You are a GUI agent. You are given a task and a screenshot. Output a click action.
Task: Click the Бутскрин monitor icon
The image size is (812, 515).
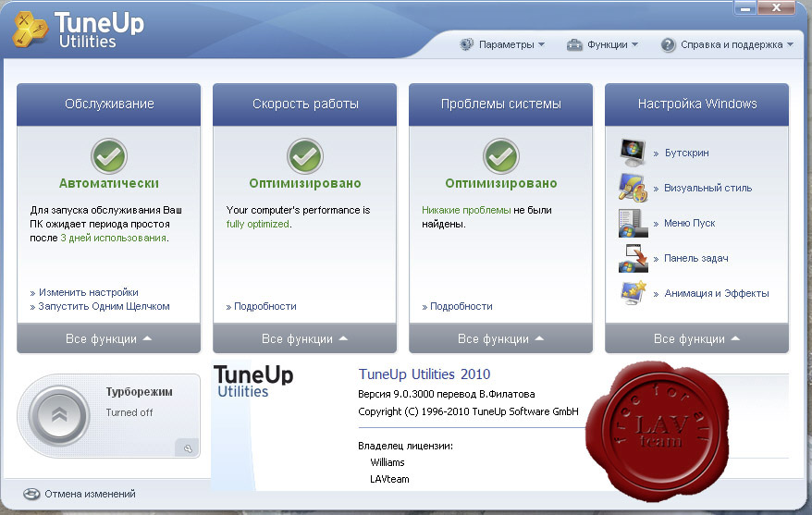click(x=633, y=153)
